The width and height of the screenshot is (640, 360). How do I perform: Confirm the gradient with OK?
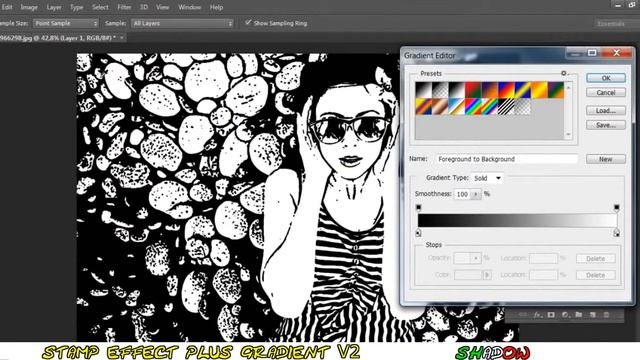pos(606,78)
